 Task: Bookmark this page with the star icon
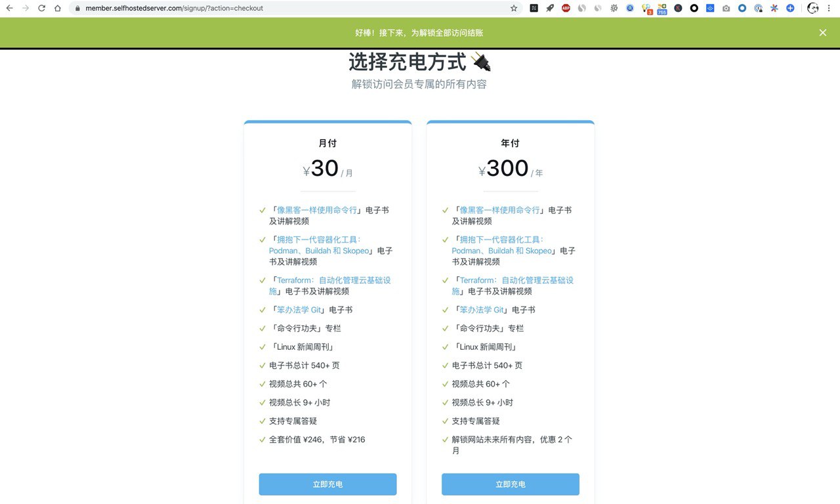514,9
